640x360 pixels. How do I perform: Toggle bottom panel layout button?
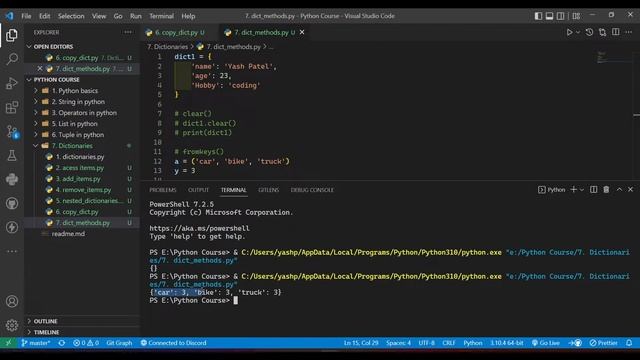549,16
